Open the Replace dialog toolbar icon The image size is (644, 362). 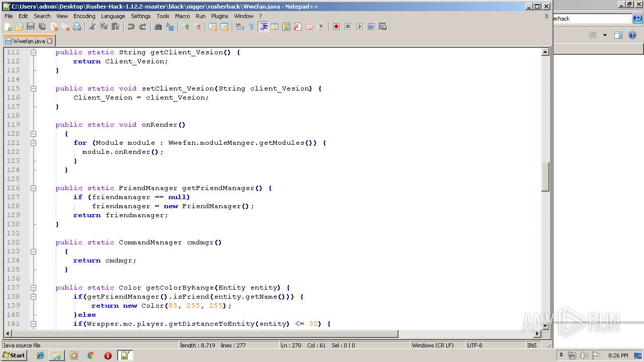point(170,27)
